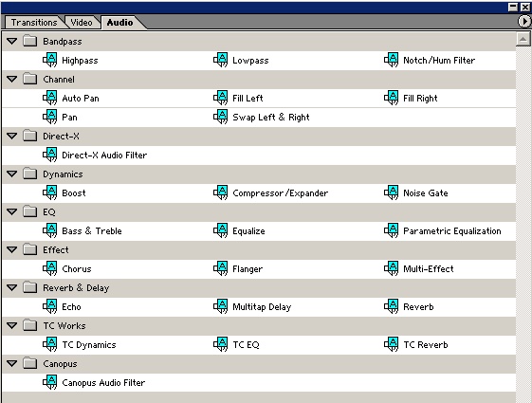Click the Notch/Hum Filter effect icon

pos(392,60)
